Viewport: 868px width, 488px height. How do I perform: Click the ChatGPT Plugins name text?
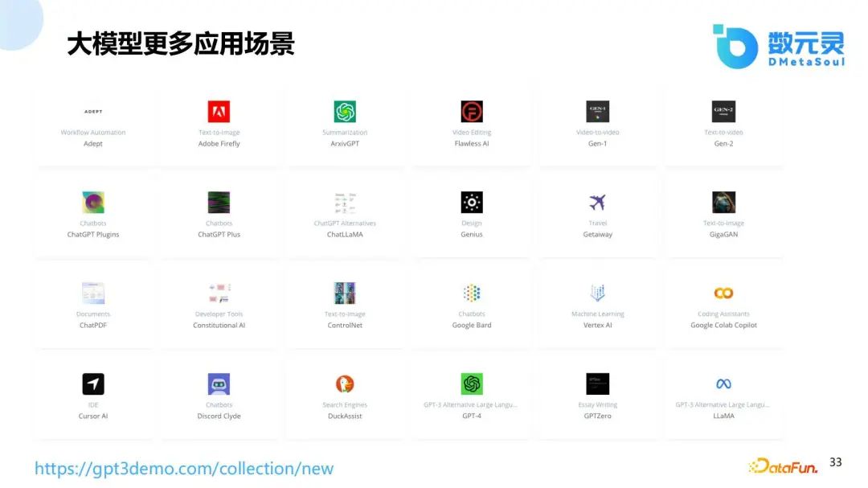pyautogui.click(x=93, y=234)
